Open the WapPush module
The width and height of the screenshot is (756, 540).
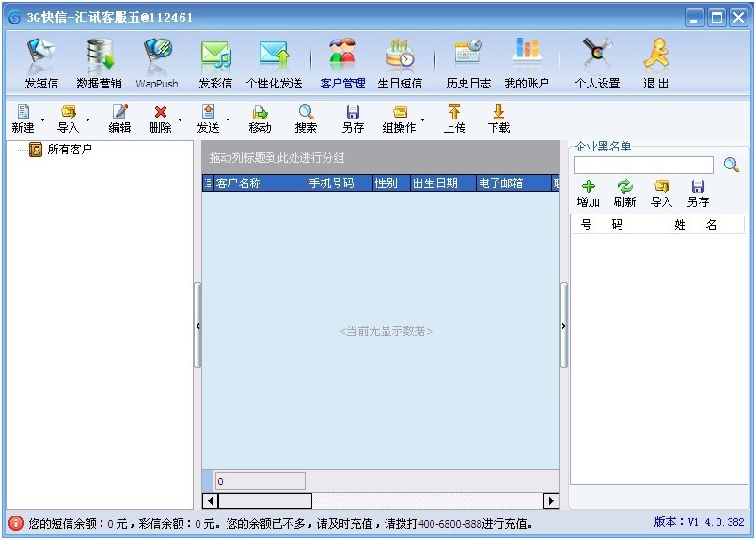point(157,64)
